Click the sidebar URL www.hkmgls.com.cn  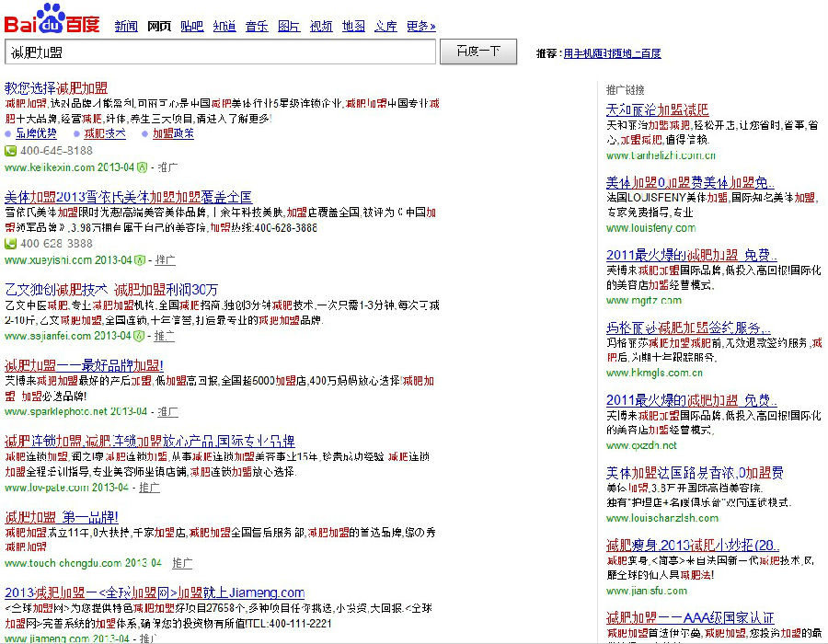point(654,373)
